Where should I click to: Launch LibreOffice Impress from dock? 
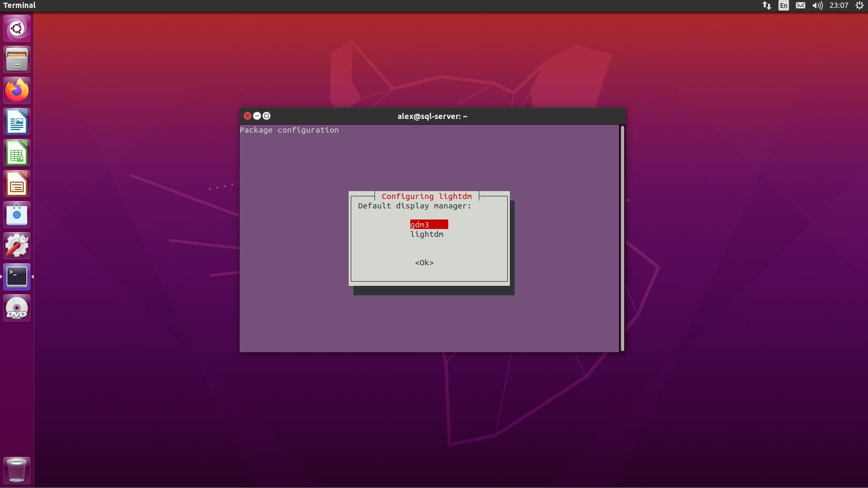click(x=17, y=184)
